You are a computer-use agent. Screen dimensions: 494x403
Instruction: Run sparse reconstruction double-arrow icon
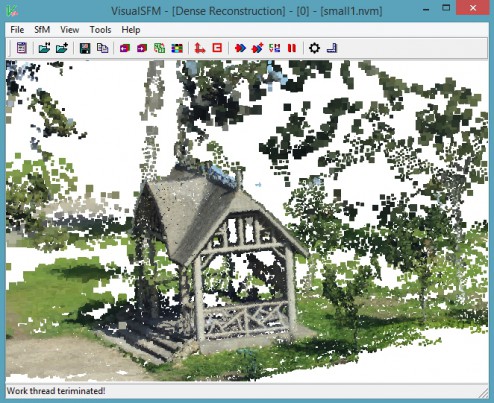tap(240, 48)
